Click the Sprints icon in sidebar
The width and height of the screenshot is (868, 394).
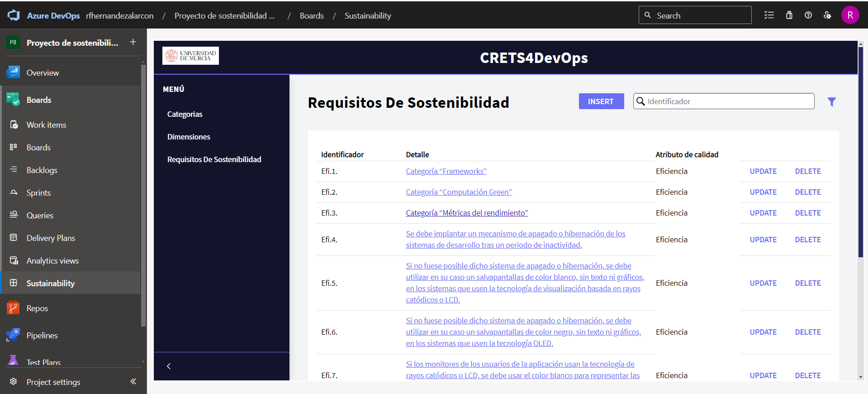pos(14,192)
